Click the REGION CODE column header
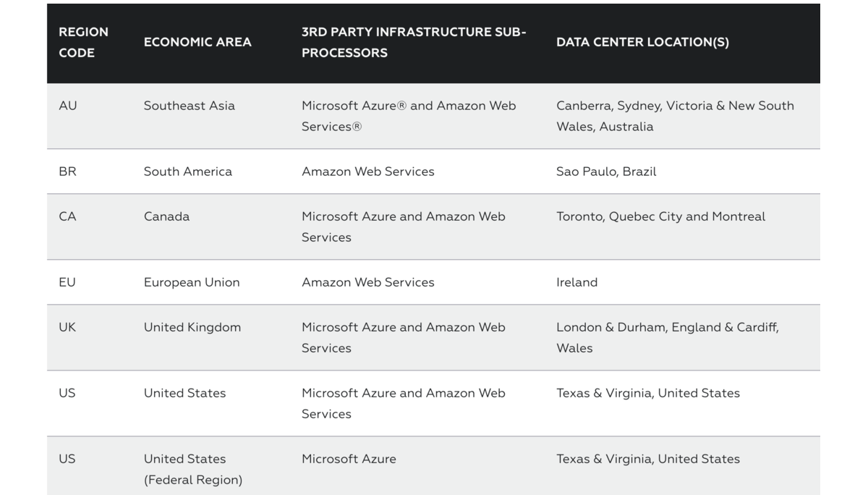Image resolution: width=868 pixels, height=495 pixels. pos(84,42)
